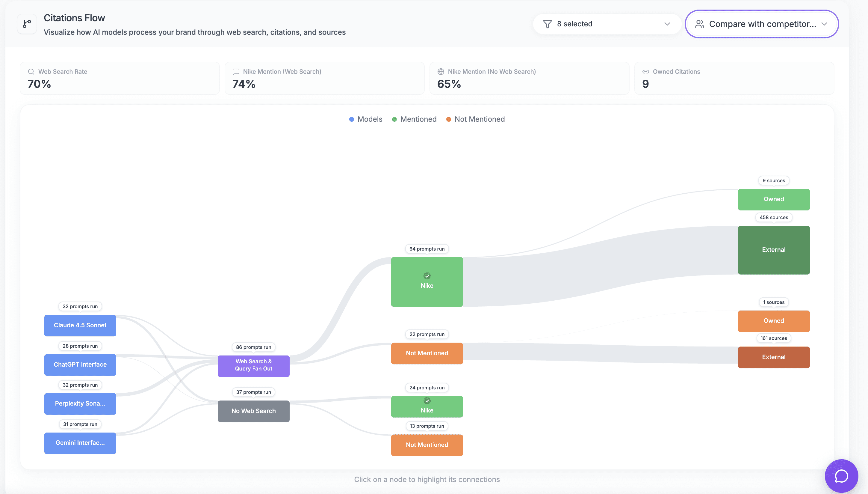The width and height of the screenshot is (868, 494).
Task: Click the Owned Citations 9 card
Action: (734, 78)
